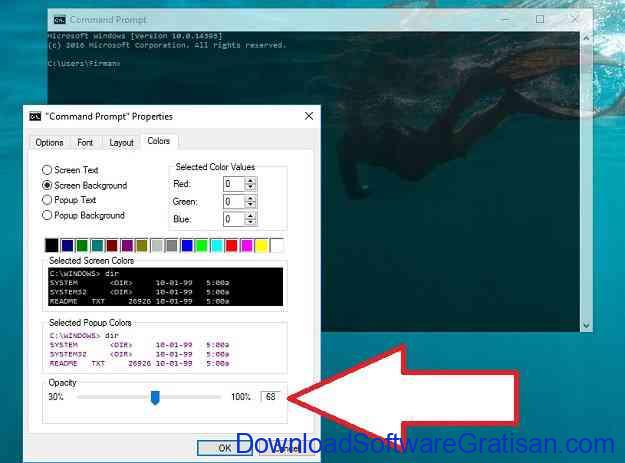Screen dimensions: 625x463
Task: Close the Command Prompt window
Action: pyautogui.click(x=574, y=19)
